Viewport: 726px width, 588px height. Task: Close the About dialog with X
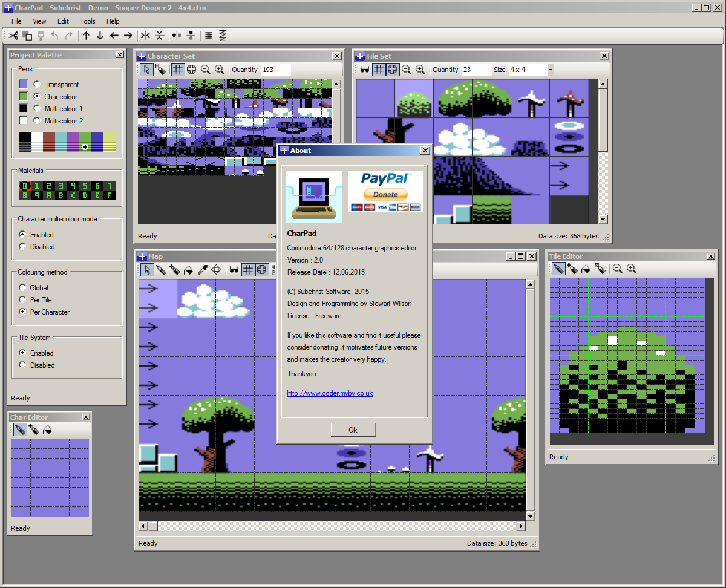tap(425, 151)
